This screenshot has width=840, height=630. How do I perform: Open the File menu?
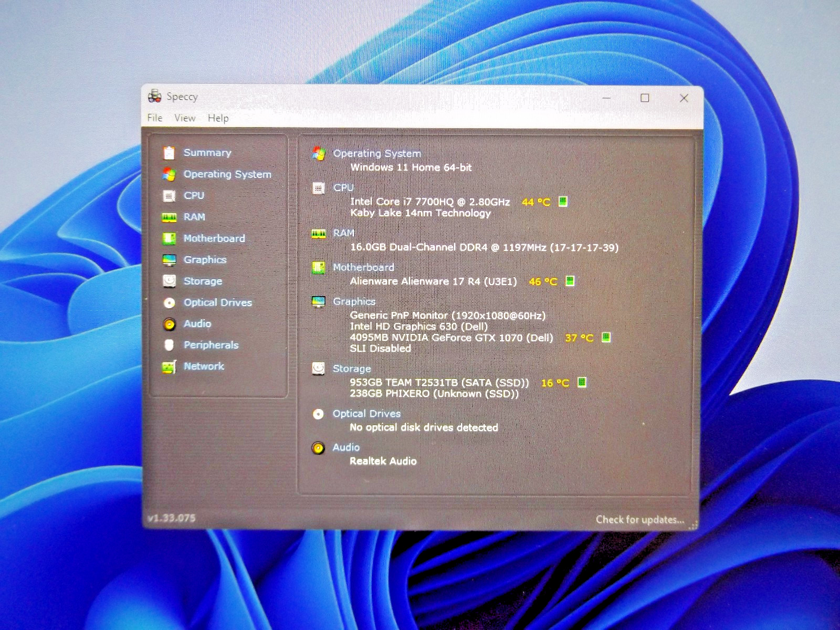[x=155, y=118]
